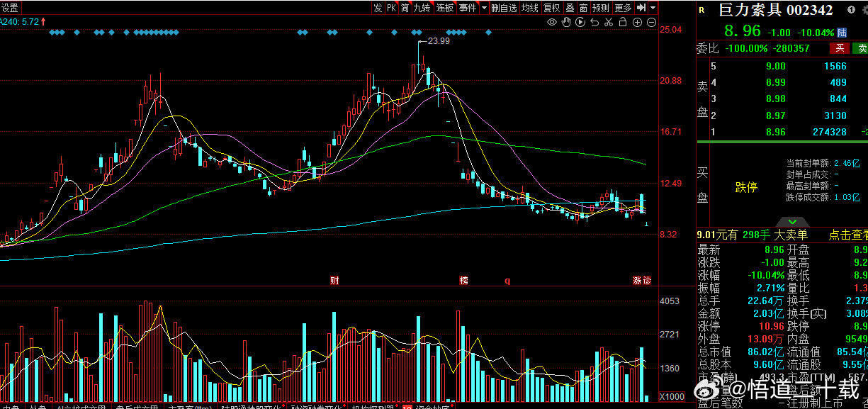The height and width of the screenshot is (409, 868).
Task: Open the 更多 toolbar menu
Action: coord(623,8)
